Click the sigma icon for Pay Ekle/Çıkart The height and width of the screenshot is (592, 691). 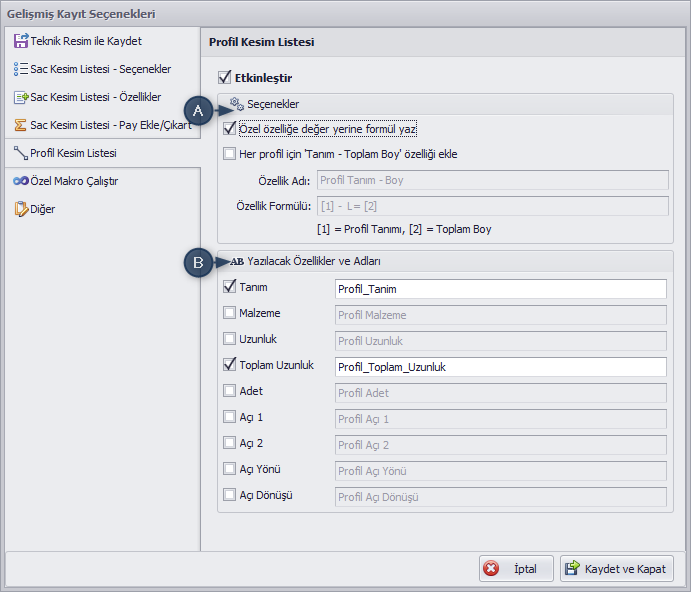click(20, 125)
